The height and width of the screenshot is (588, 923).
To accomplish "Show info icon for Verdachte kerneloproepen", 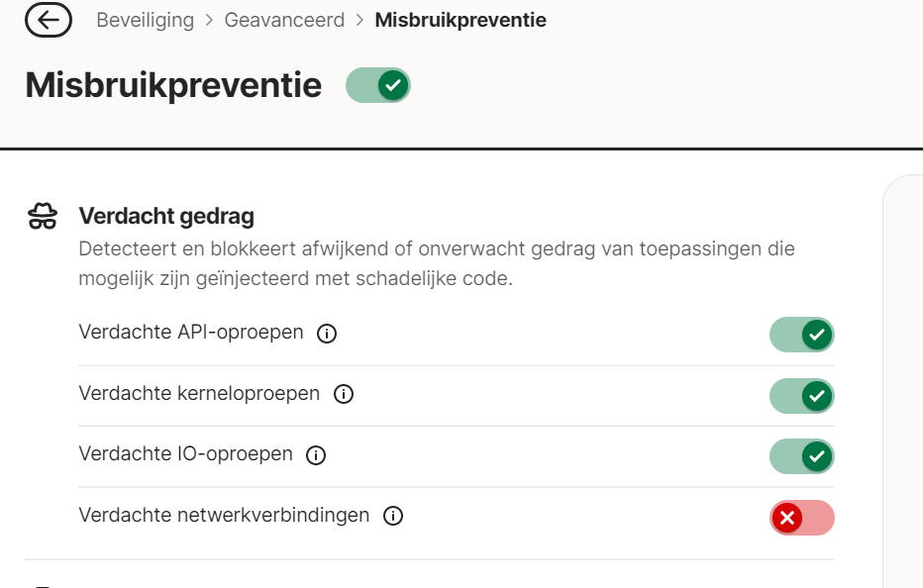I will pyautogui.click(x=344, y=395).
